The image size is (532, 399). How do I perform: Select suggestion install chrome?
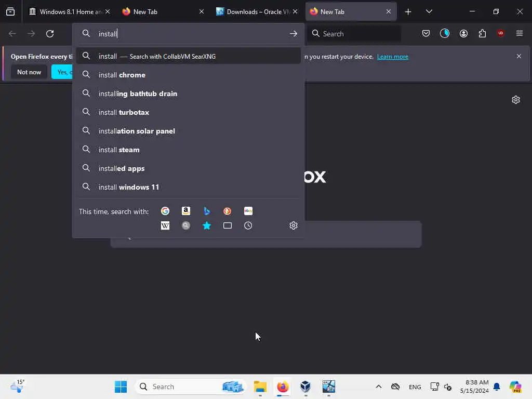coord(188,75)
